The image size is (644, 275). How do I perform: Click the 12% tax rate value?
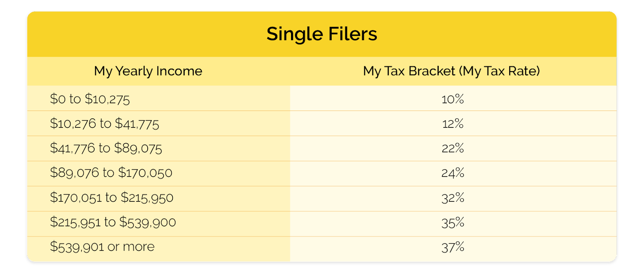[453, 123]
